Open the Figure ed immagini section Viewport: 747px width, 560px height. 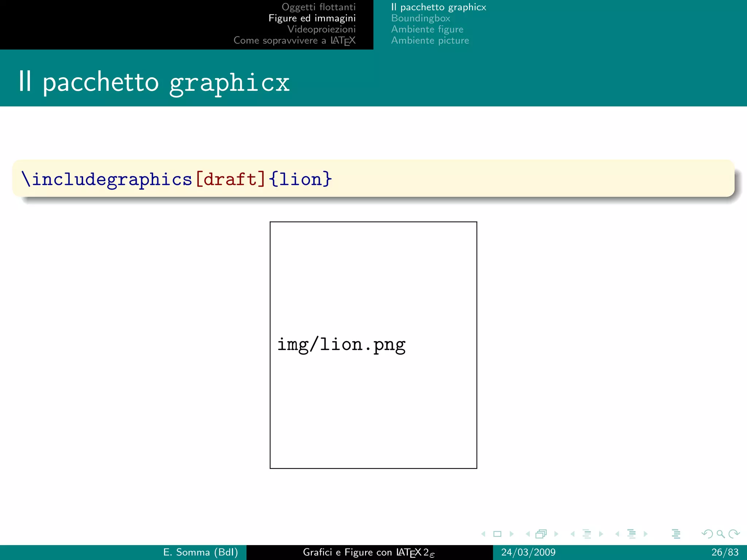(x=312, y=18)
